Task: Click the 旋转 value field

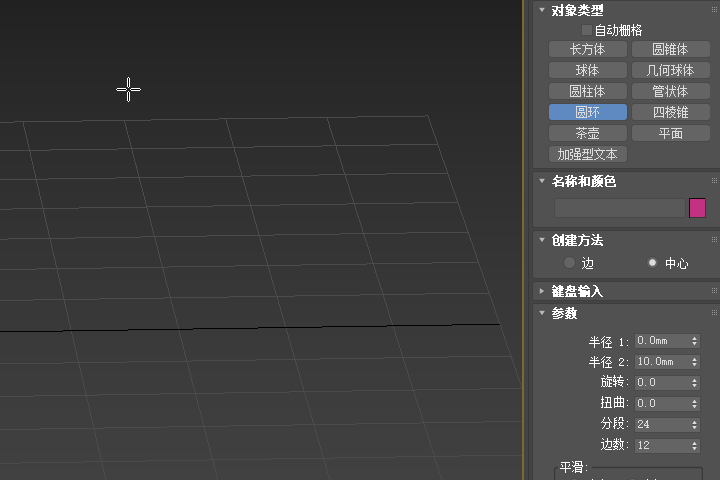Action: pyautogui.click(x=662, y=383)
